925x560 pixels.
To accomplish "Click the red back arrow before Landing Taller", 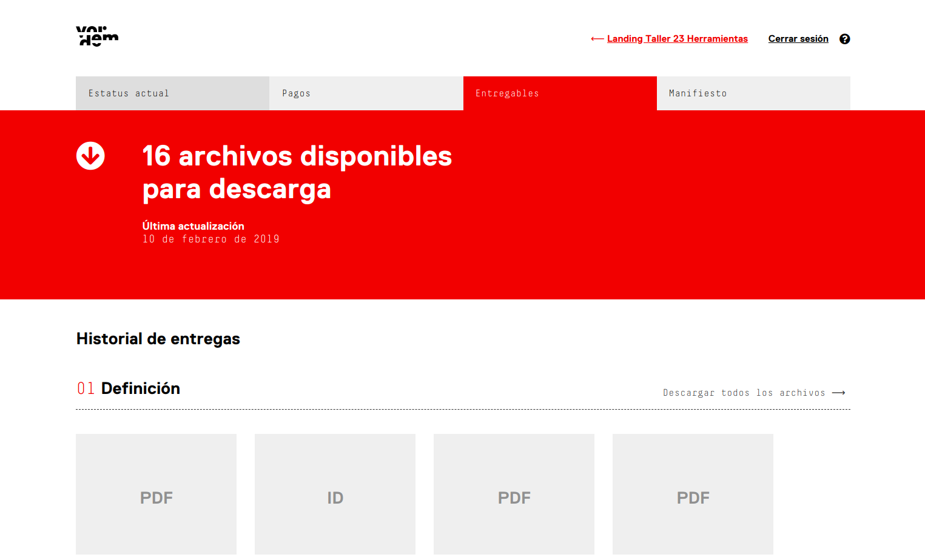I will tap(597, 39).
